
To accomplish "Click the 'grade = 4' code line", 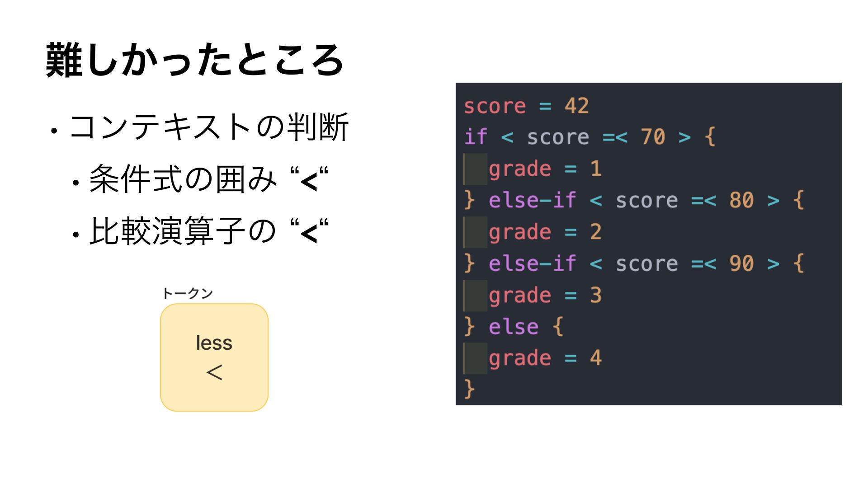I will (545, 358).
